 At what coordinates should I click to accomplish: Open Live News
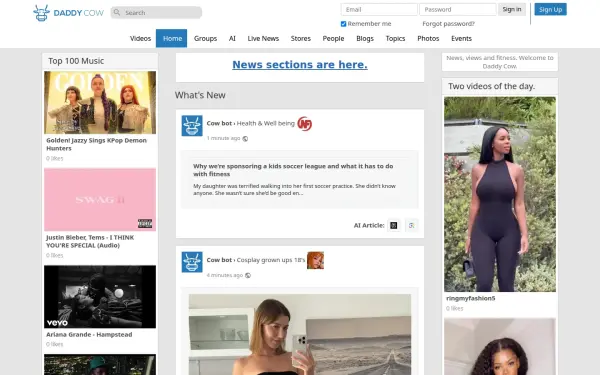tap(263, 38)
